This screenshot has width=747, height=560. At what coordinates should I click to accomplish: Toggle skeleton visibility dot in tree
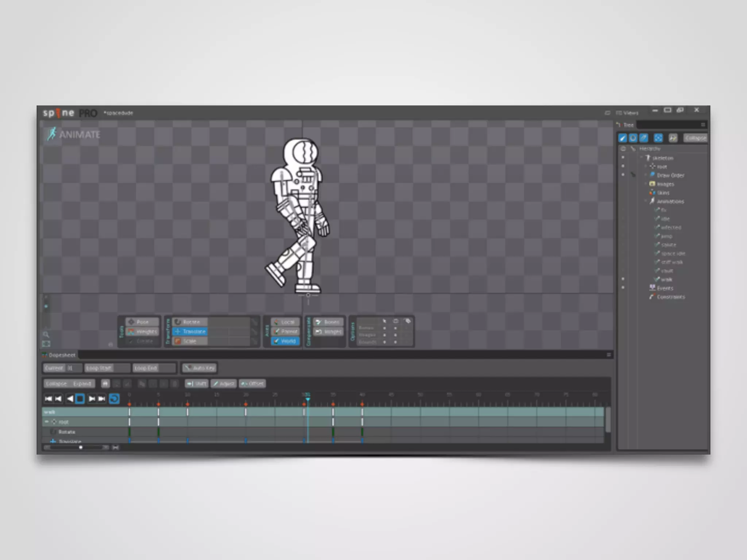point(623,157)
